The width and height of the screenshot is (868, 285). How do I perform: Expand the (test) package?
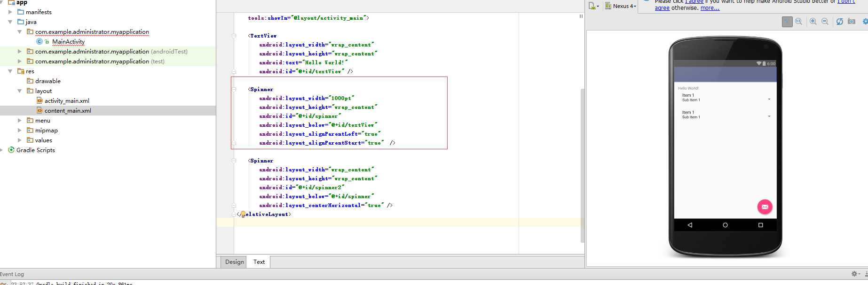[x=20, y=62]
